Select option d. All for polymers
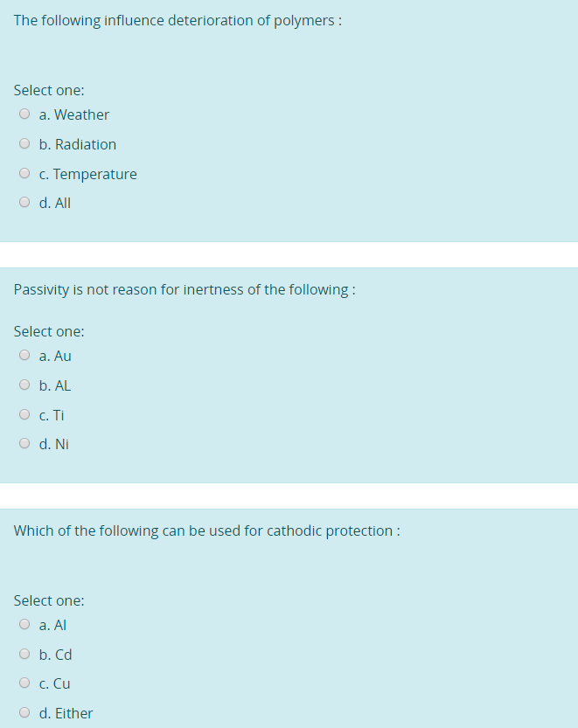The image size is (578, 728). click(x=24, y=202)
